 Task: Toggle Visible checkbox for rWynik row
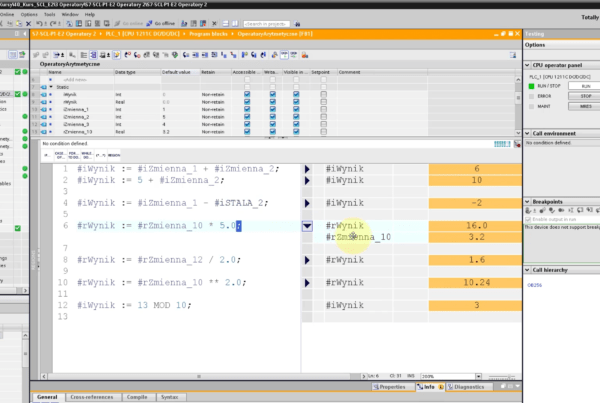[298, 102]
